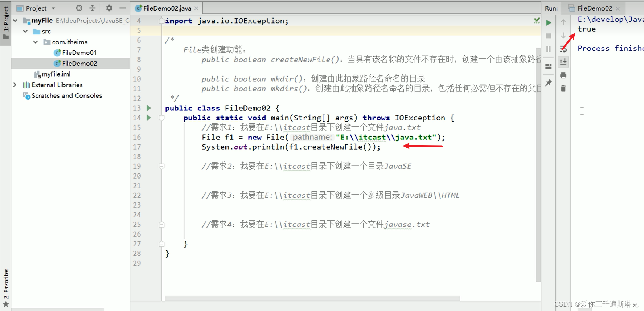Close the FileDemo02 Run tab
This screenshot has width=644, height=311.
[618, 8]
